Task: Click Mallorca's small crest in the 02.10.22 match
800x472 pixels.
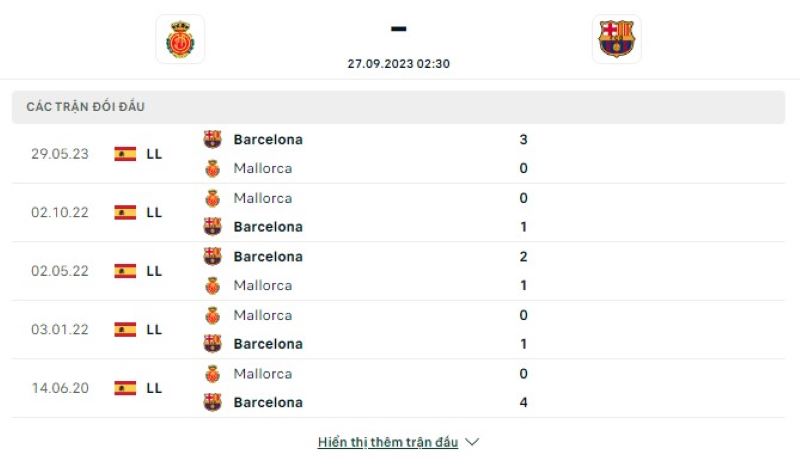Action: (213, 198)
